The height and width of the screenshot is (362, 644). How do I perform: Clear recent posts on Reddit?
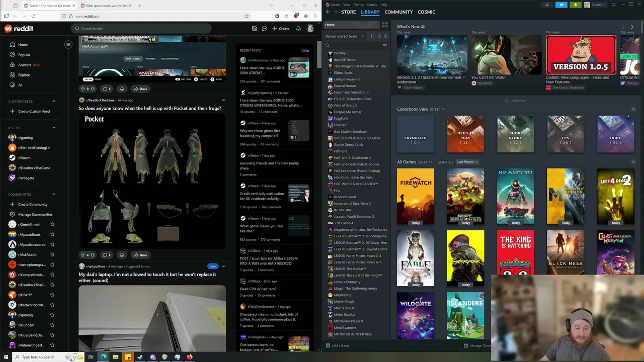tap(305, 50)
